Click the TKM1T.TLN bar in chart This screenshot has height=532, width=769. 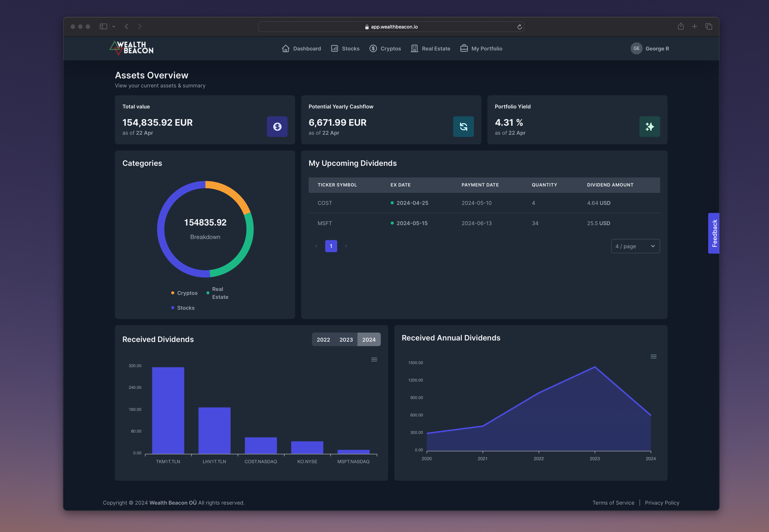168,410
